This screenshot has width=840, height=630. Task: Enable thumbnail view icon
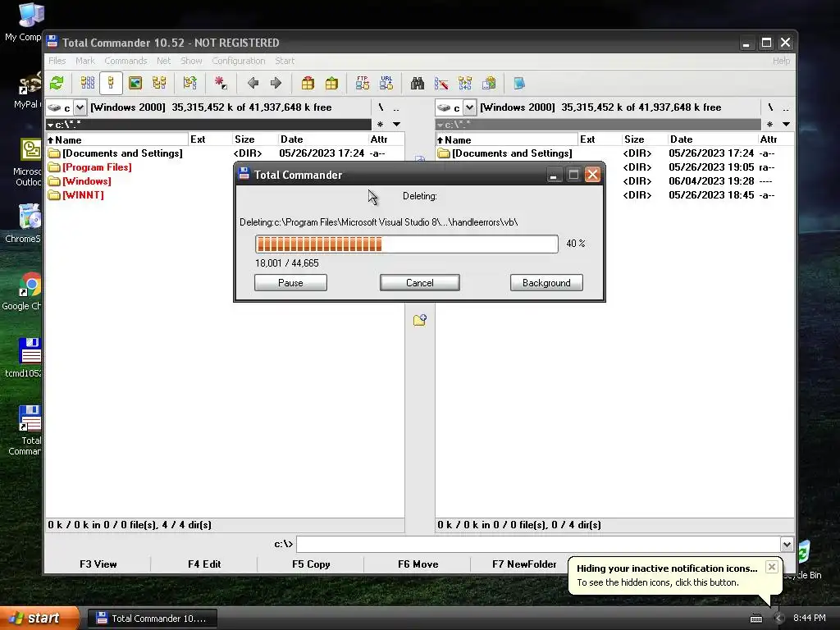[135, 83]
